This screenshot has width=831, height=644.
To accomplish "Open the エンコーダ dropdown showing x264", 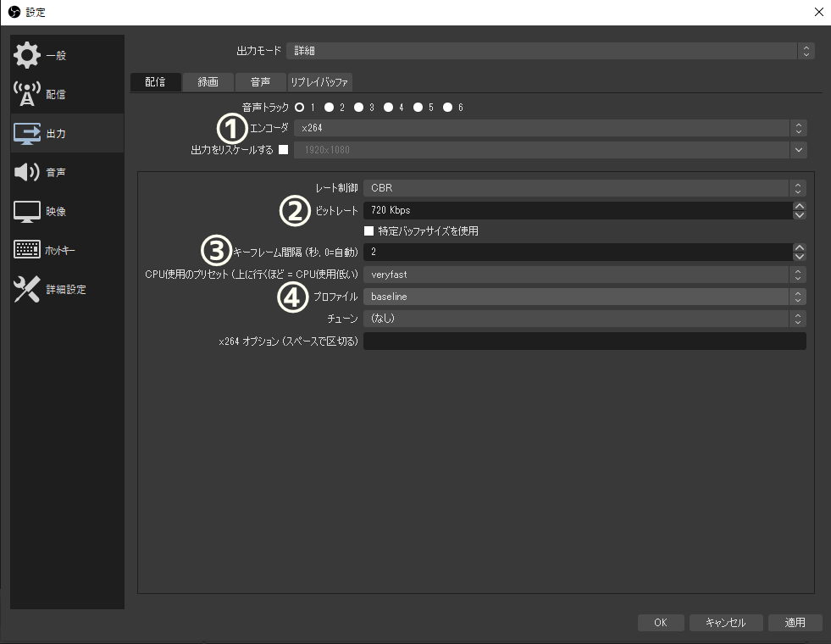I will coord(551,128).
